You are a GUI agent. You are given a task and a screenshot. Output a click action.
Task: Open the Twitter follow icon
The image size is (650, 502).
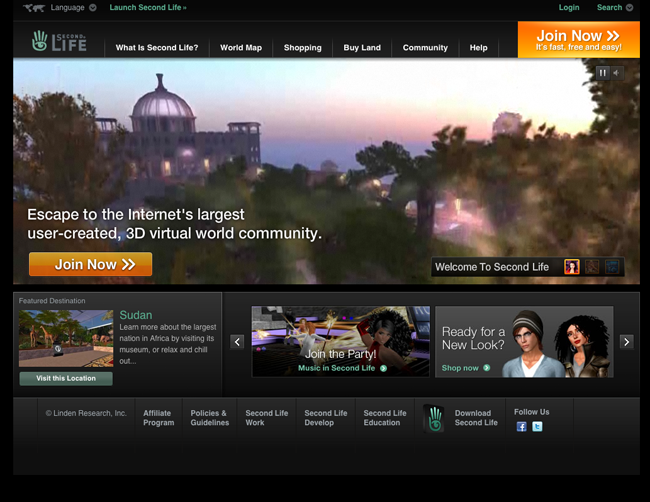click(537, 427)
